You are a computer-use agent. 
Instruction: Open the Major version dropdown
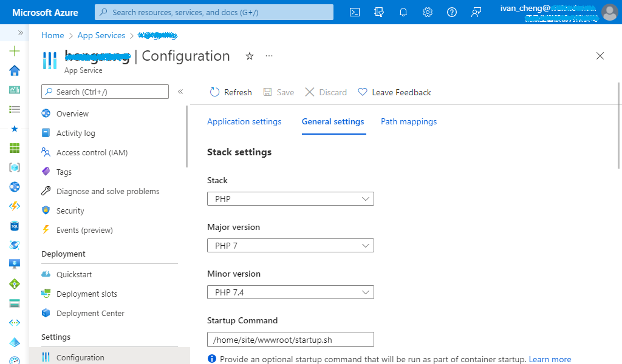coord(290,245)
